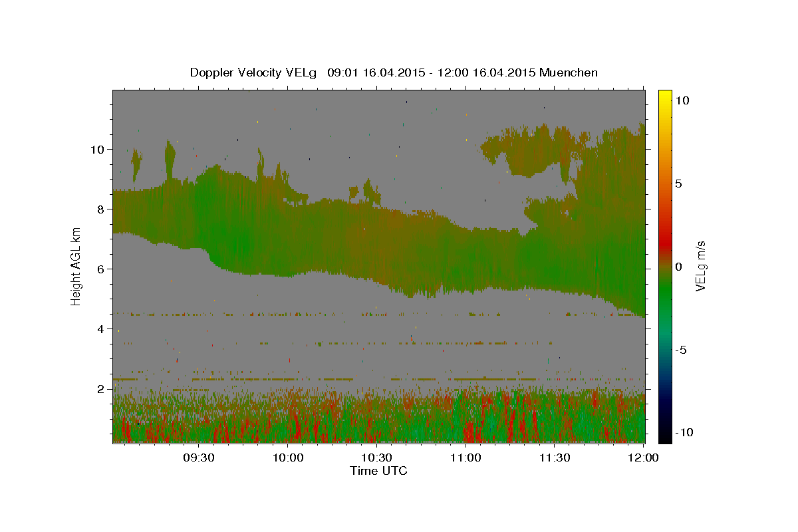
Task: Click the 11:00 time tick label
Action: (465, 458)
